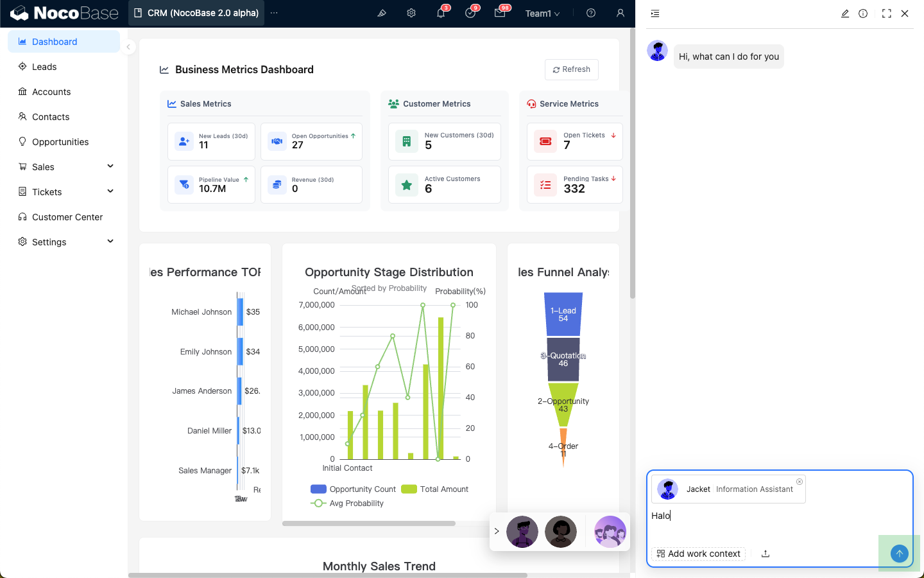Open the mail inbox icon showing 98

tap(500, 13)
